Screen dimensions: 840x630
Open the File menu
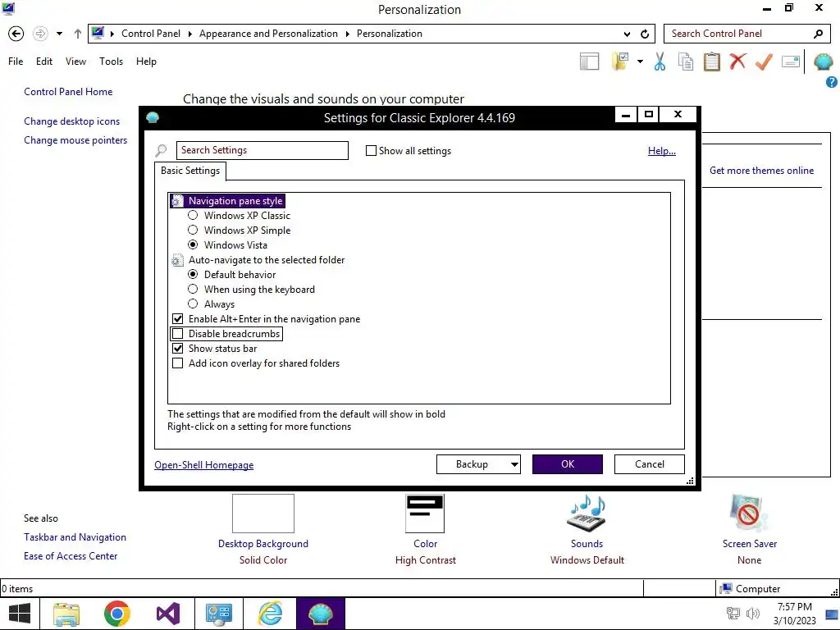pos(16,62)
